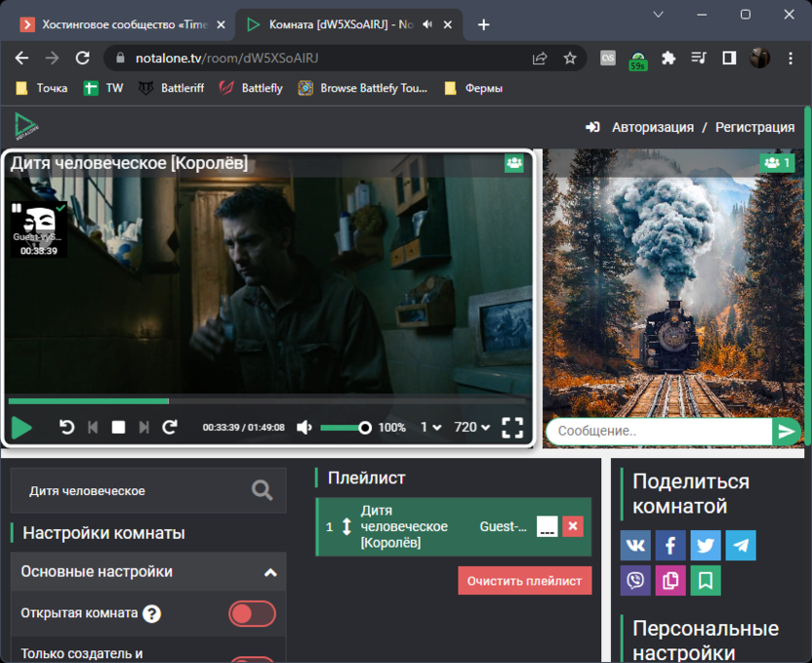The height and width of the screenshot is (663, 812).
Task: Send the chat message with arrow icon
Action: 786,431
